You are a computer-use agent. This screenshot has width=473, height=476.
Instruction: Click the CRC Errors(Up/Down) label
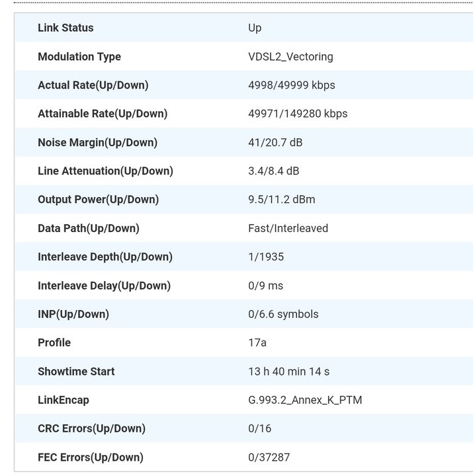91,428
